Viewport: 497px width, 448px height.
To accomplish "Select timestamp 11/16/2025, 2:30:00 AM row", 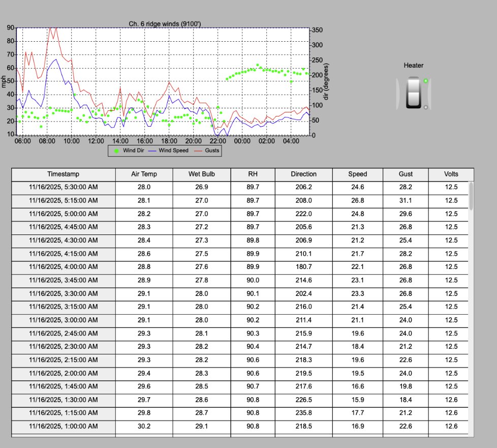I will (x=240, y=346).
